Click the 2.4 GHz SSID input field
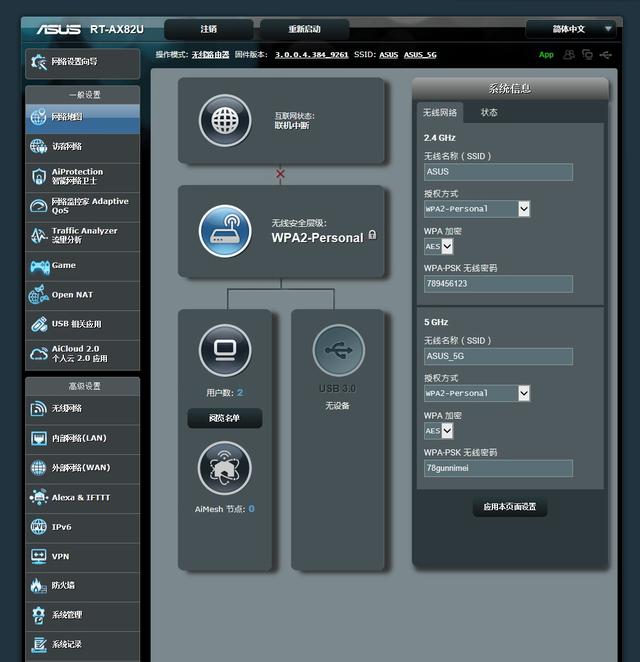 pos(498,172)
